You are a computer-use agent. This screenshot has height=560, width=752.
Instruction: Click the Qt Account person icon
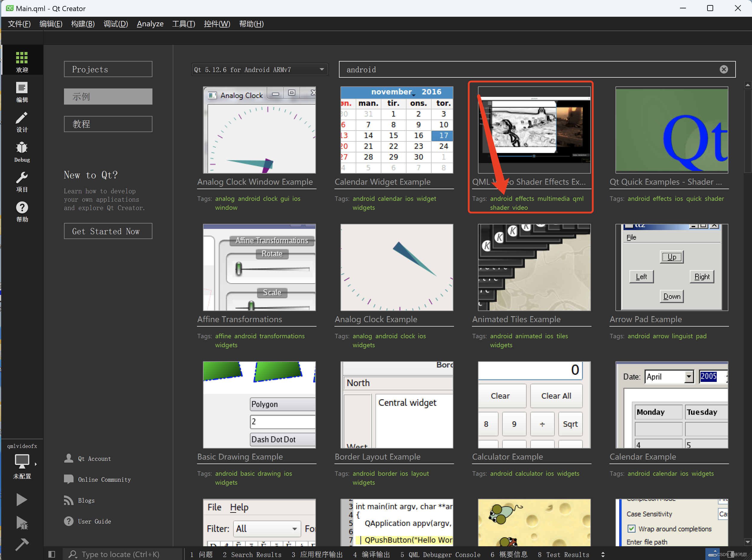tap(69, 458)
